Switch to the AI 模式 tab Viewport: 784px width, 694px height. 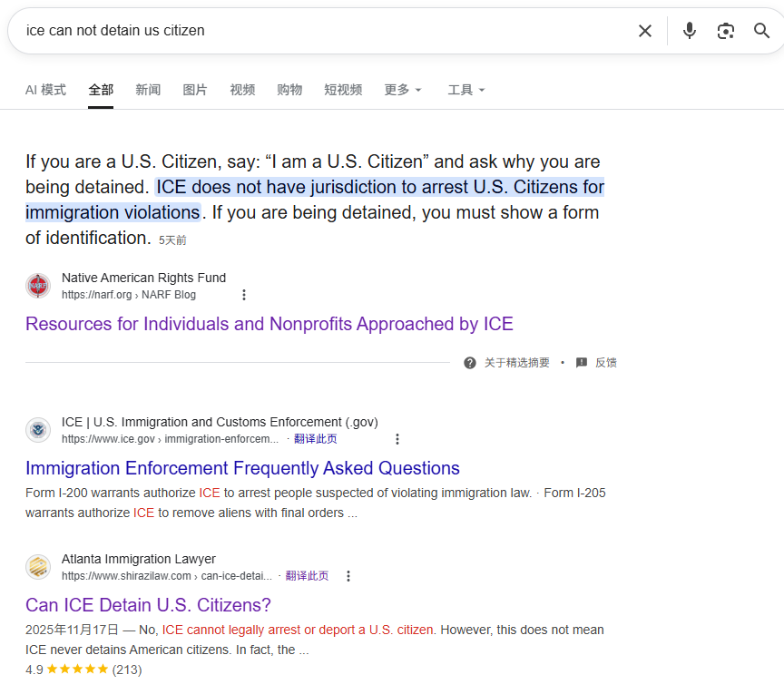tap(45, 90)
